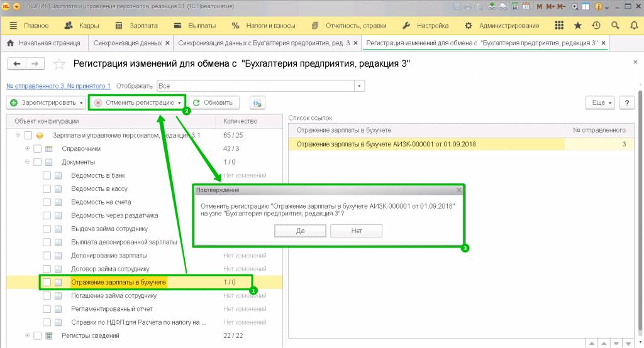
Task: Click the zoom magnifier icon in title bar
Action: pyautogui.click(x=575, y=6)
